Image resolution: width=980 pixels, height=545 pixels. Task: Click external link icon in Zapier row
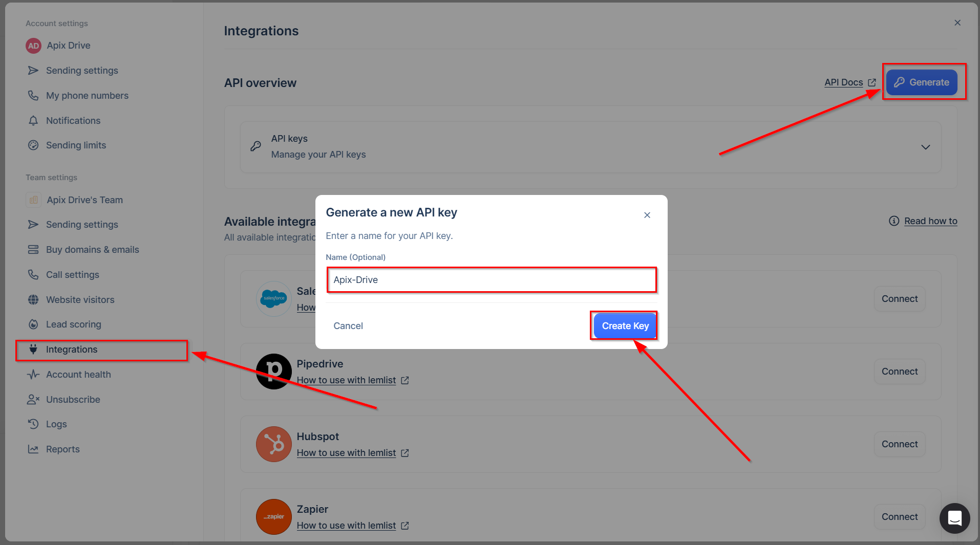click(405, 526)
